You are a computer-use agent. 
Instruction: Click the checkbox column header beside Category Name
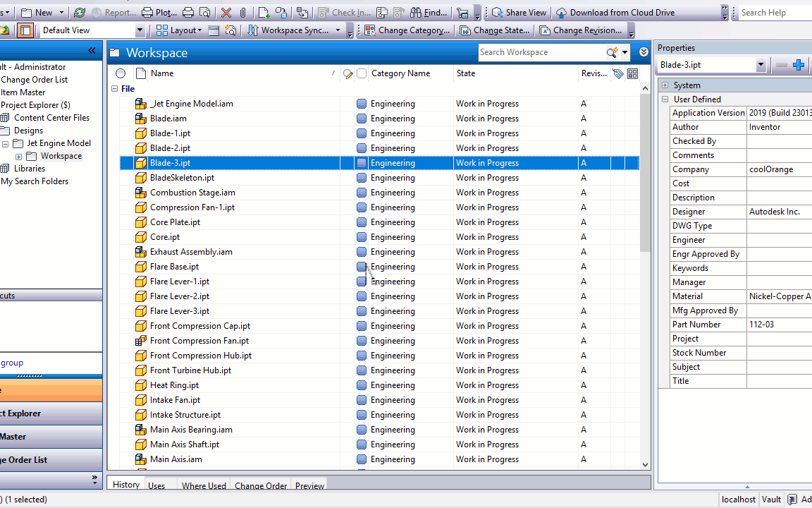coord(362,73)
